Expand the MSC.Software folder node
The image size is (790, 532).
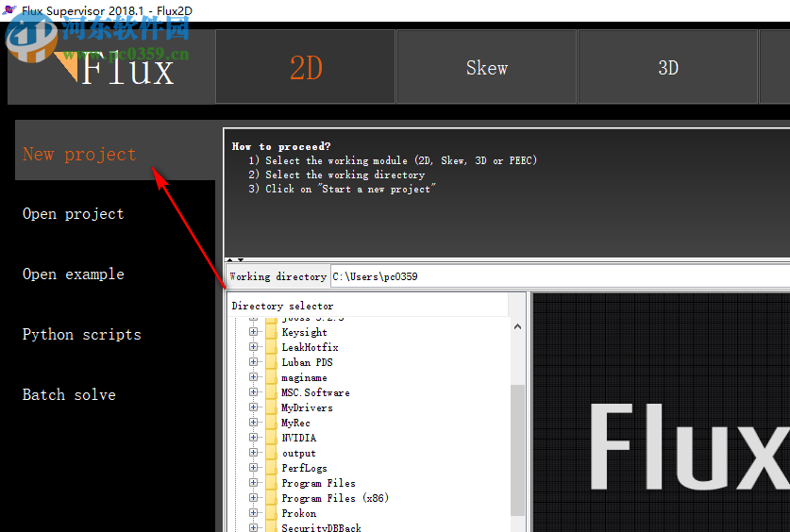[x=254, y=392]
